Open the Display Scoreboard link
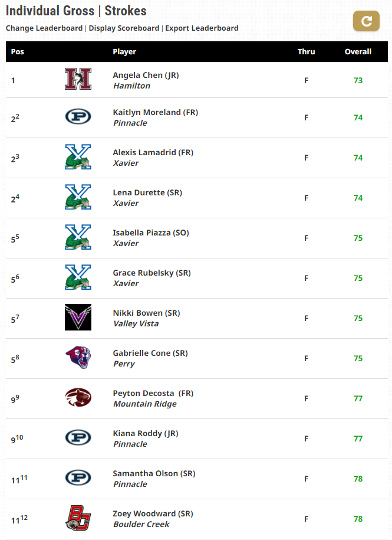Viewport: 392px width, 540px height. 124,28
